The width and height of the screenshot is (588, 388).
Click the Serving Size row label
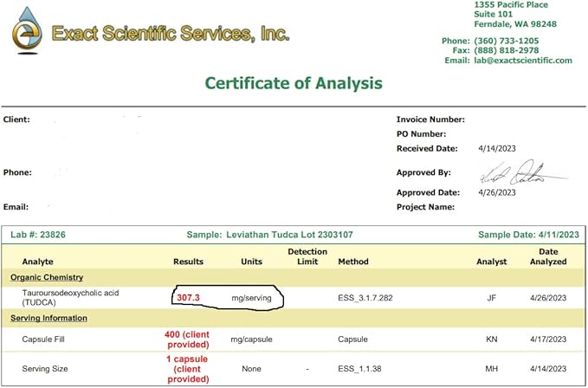click(x=45, y=369)
